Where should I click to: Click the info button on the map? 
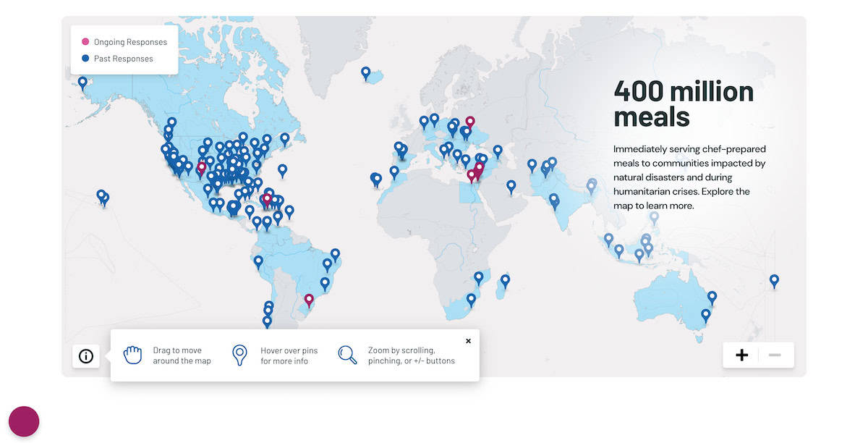pyautogui.click(x=86, y=356)
